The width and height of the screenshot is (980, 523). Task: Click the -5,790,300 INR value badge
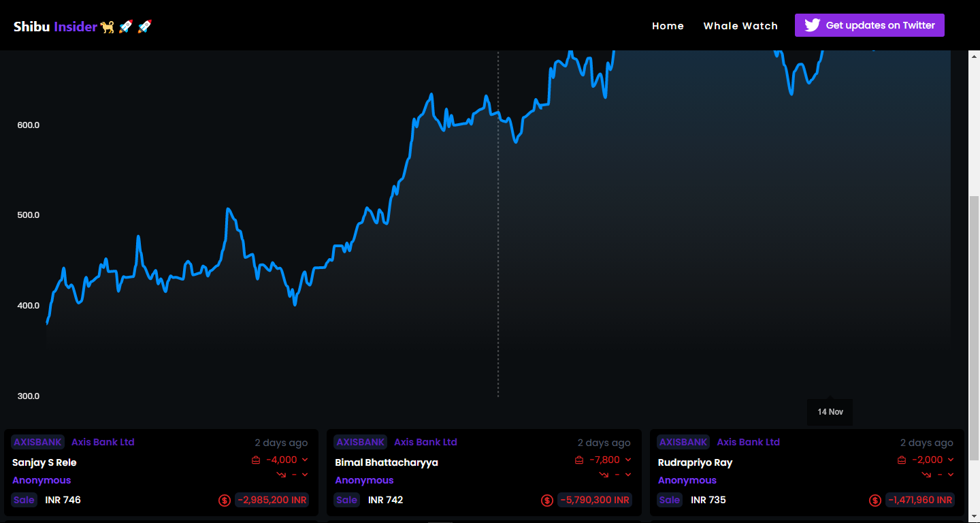click(x=595, y=500)
